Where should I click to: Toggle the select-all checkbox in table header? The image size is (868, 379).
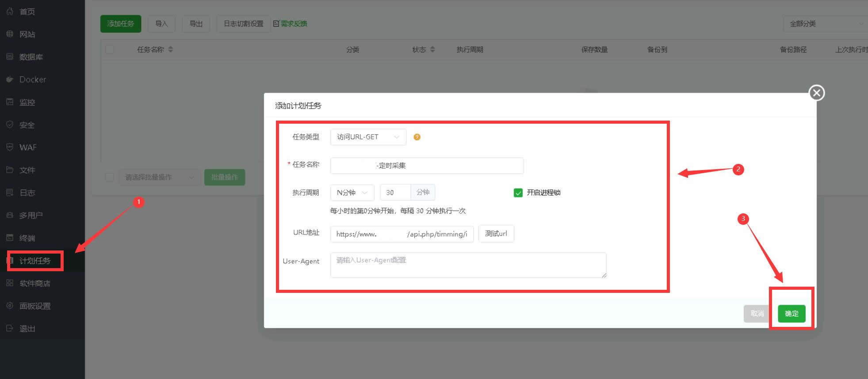point(110,49)
